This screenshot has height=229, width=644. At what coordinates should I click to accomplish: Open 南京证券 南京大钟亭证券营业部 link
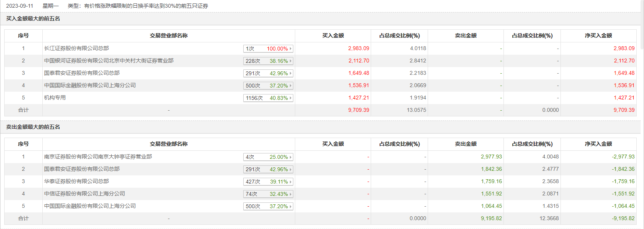(98, 157)
